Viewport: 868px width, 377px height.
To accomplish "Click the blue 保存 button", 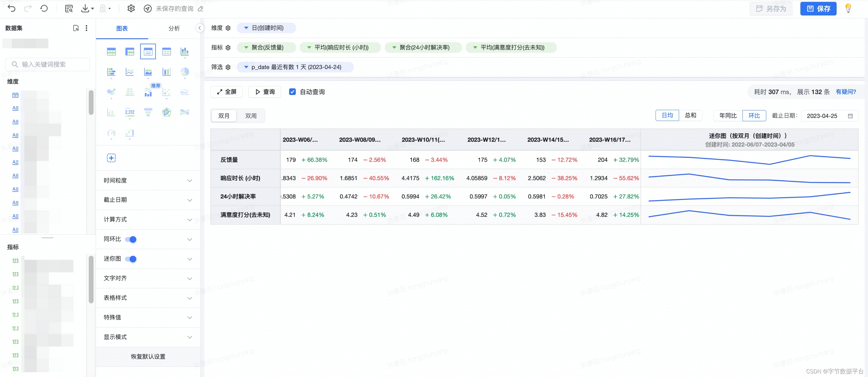I will (x=818, y=8).
